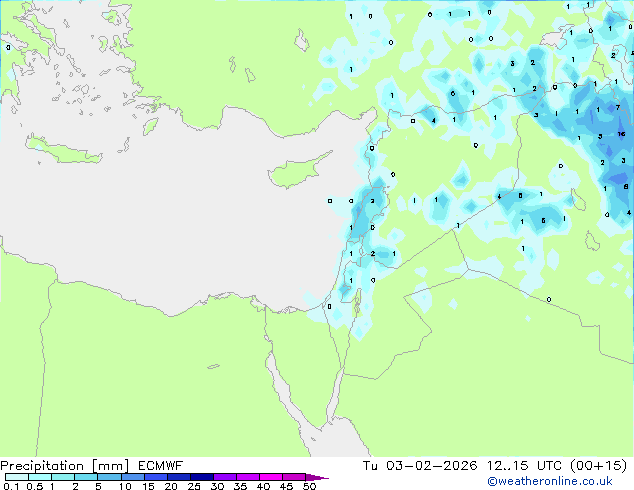The image size is (634, 490).
Task: Select the 0.5–1 mm legend color swatch
Action: [40, 477]
